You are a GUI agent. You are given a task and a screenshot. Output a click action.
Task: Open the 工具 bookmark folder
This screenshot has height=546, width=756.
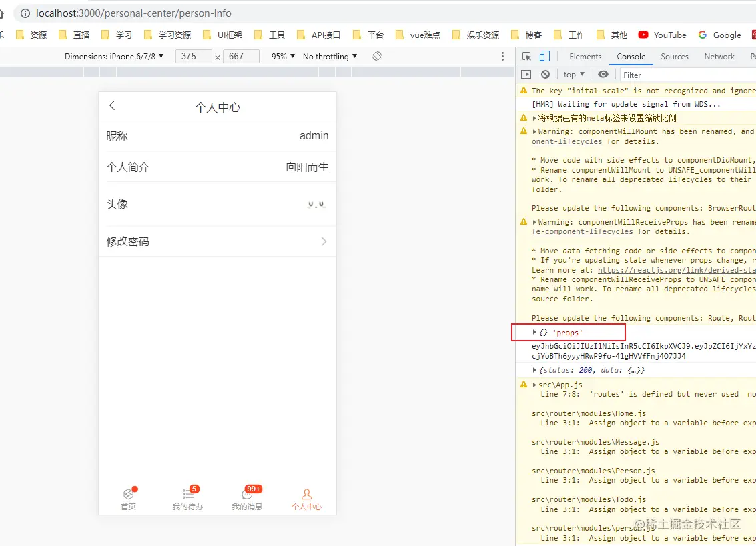pyautogui.click(x=270, y=35)
